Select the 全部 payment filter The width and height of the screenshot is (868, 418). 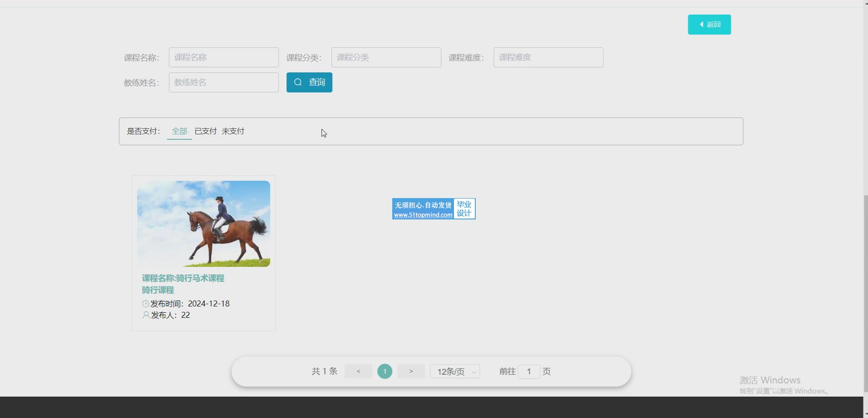179,131
